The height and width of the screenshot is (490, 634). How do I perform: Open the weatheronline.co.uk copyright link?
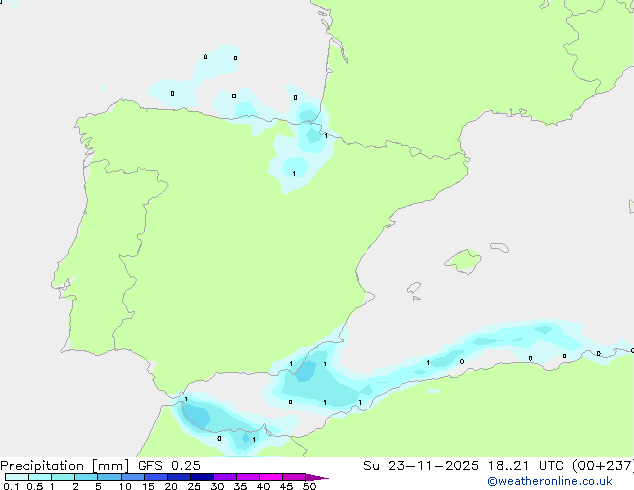tap(550, 481)
